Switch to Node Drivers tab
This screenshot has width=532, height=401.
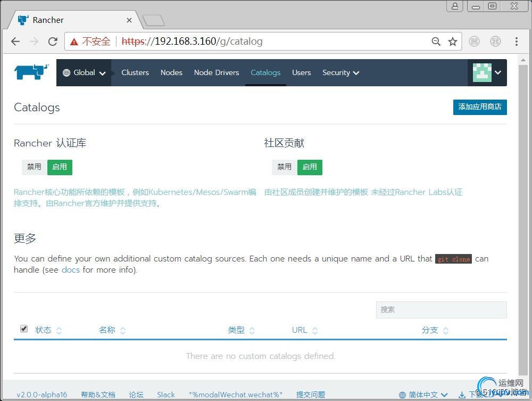click(217, 72)
